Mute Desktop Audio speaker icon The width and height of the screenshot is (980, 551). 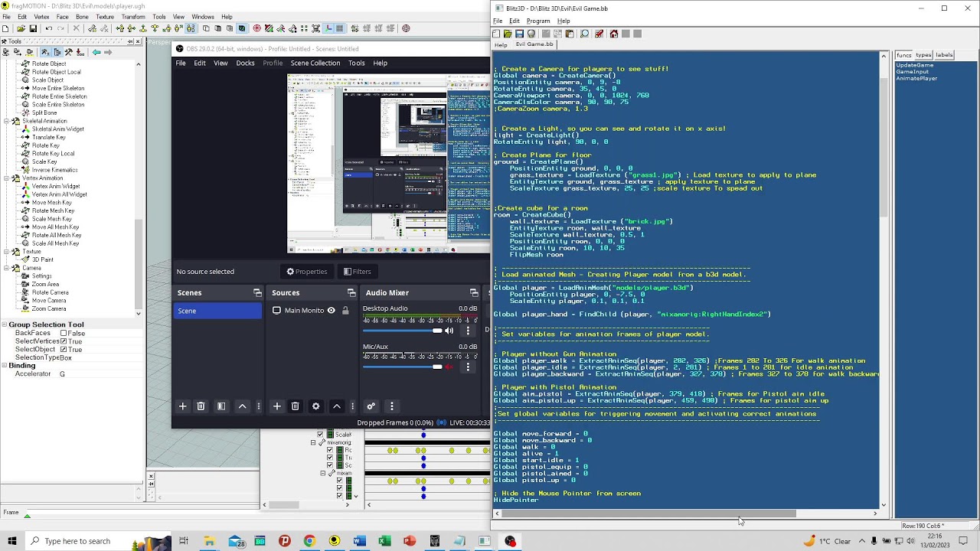[449, 331]
